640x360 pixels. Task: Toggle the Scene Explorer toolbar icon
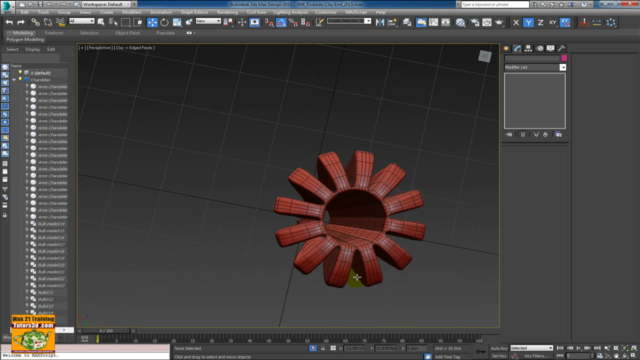point(421,22)
